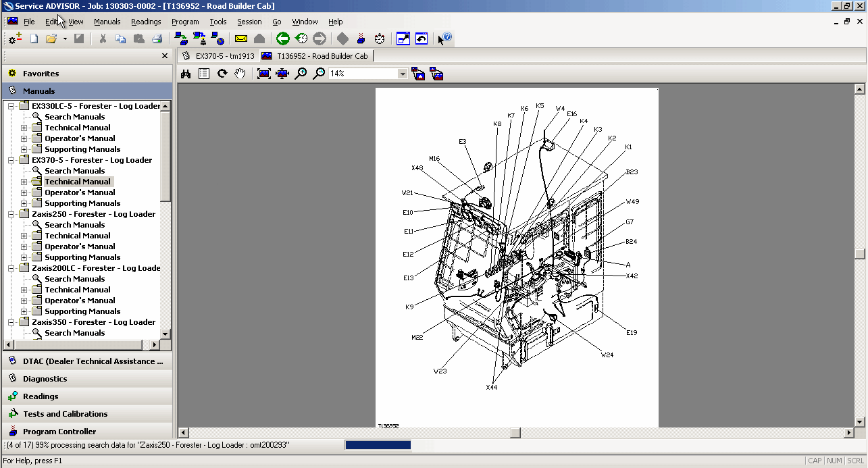Screen dimensions: 868x468
Task: Click the rotate page icon
Action: pyautogui.click(x=222, y=73)
